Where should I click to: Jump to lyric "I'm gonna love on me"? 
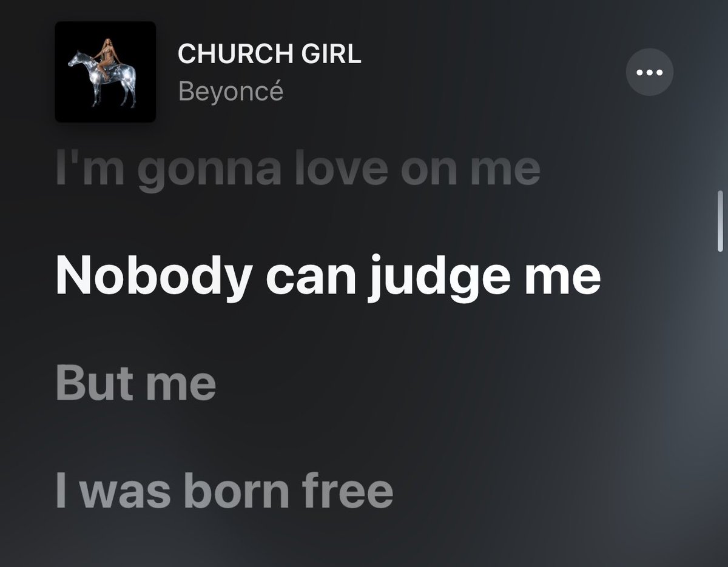tap(298, 170)
